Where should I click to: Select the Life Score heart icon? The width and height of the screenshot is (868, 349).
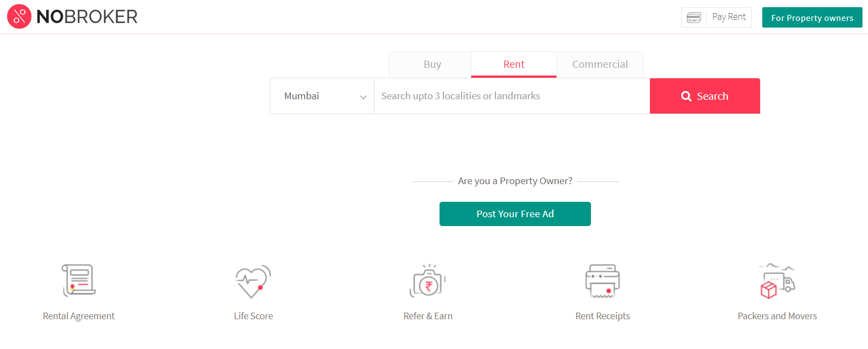pos(253,281)
